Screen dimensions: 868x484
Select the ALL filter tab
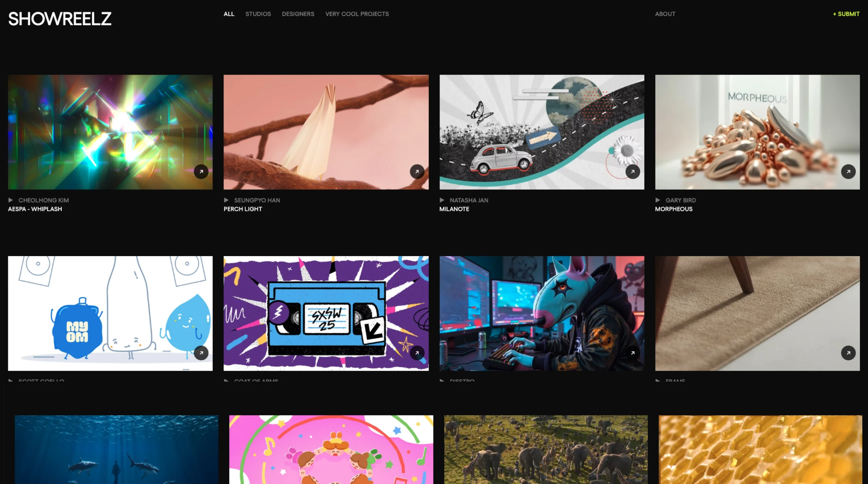coord(229,14)
